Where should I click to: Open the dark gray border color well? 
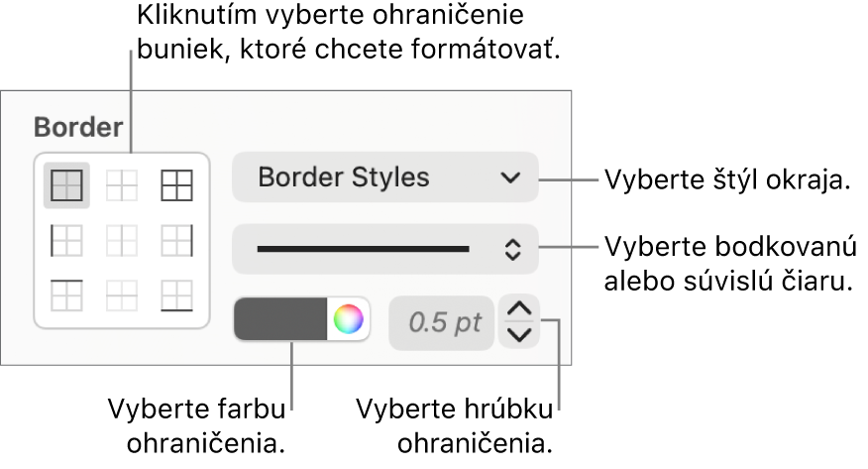[x=280, y=319]
